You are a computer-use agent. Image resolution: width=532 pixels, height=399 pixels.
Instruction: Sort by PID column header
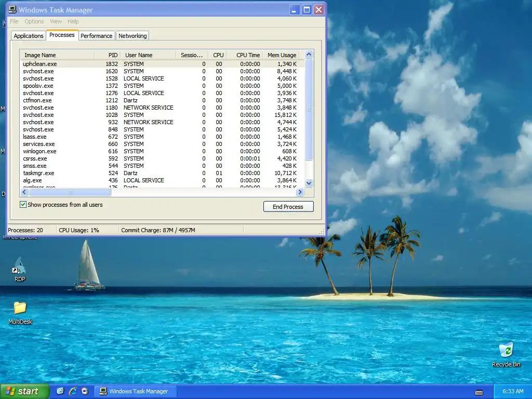[107, 55]
